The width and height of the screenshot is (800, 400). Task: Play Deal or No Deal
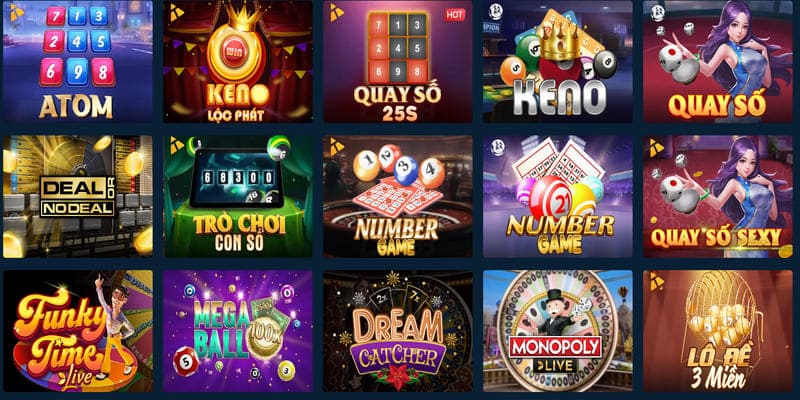point(78,196)
